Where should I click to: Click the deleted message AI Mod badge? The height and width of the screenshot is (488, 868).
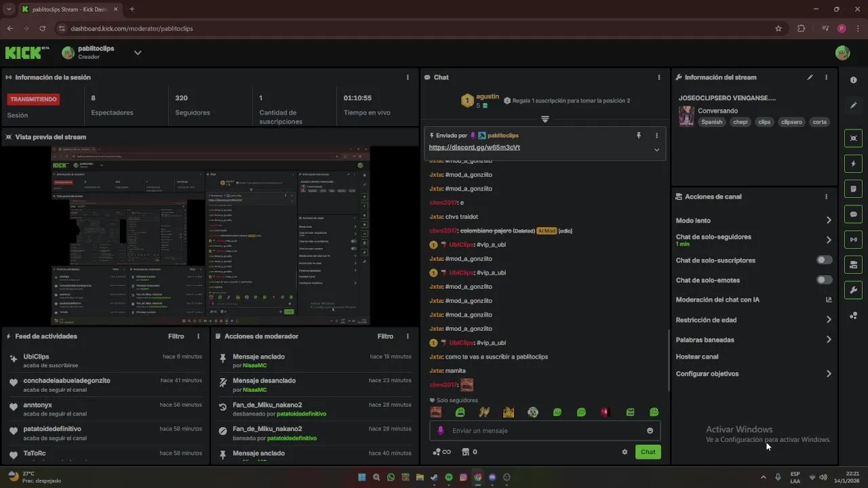pyautogui.click(x=547, y=231)
